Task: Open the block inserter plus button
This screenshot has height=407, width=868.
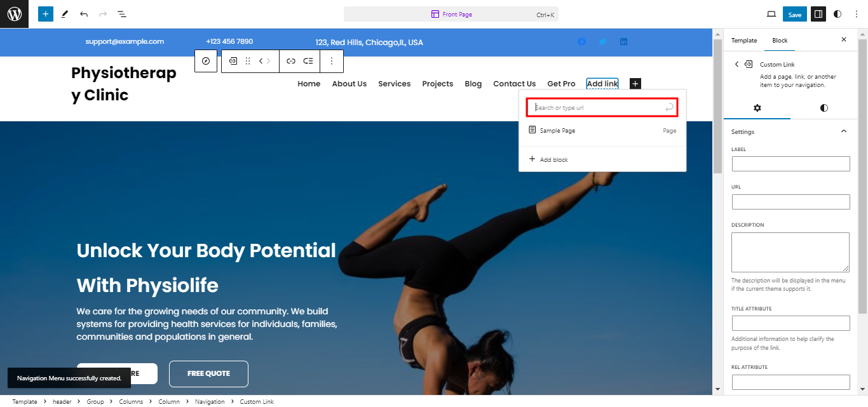Action: tap(45, 14)
